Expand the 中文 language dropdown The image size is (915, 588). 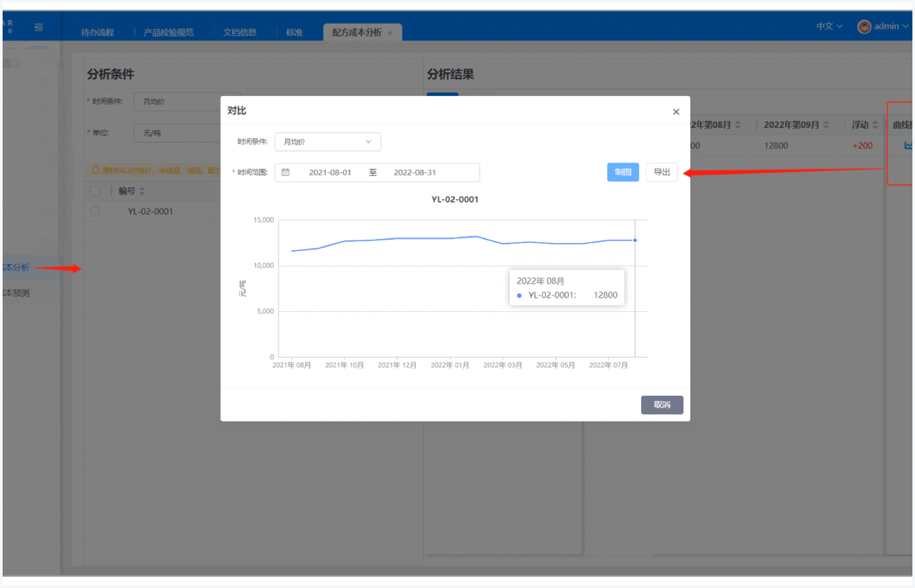click(x=829, y=27)
